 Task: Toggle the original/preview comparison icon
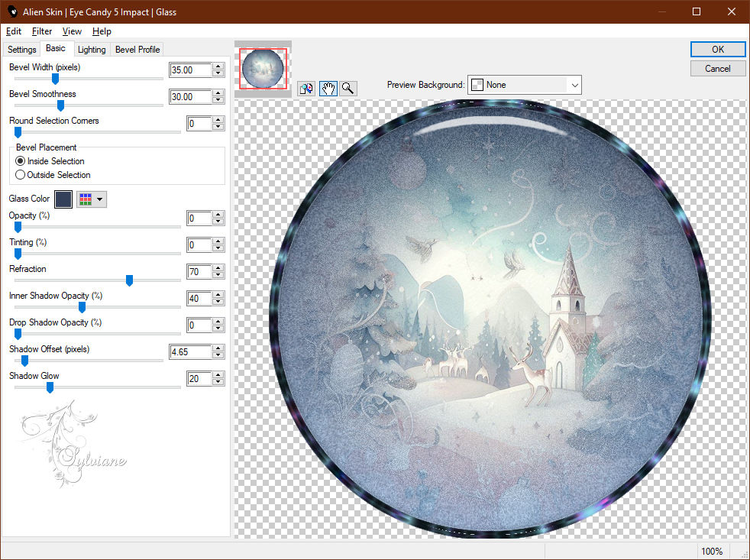306,88
